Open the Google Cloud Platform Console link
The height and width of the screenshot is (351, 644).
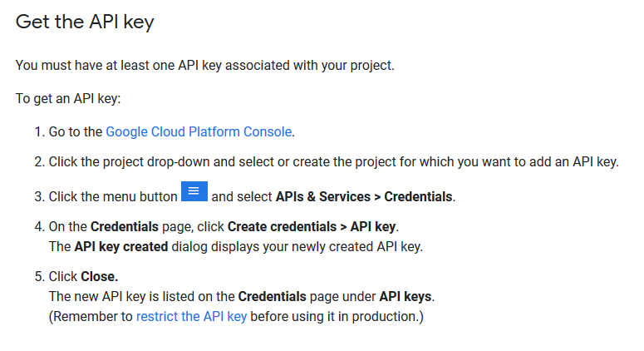tap(199, 131)
